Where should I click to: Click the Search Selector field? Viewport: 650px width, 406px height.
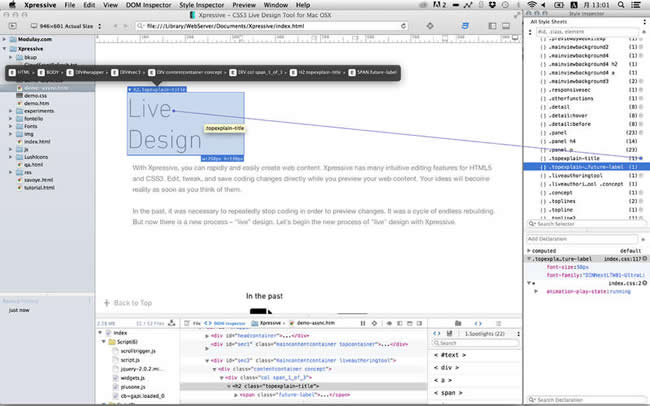pos(587,224)
